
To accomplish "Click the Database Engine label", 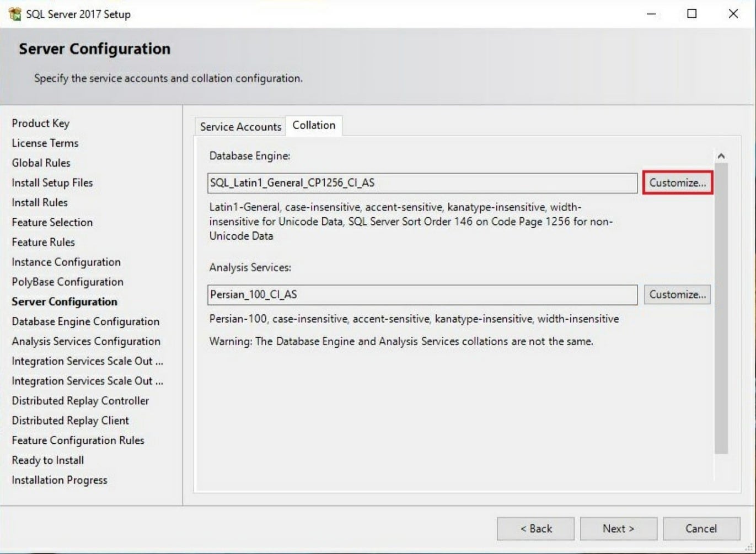I will (250, 156).
